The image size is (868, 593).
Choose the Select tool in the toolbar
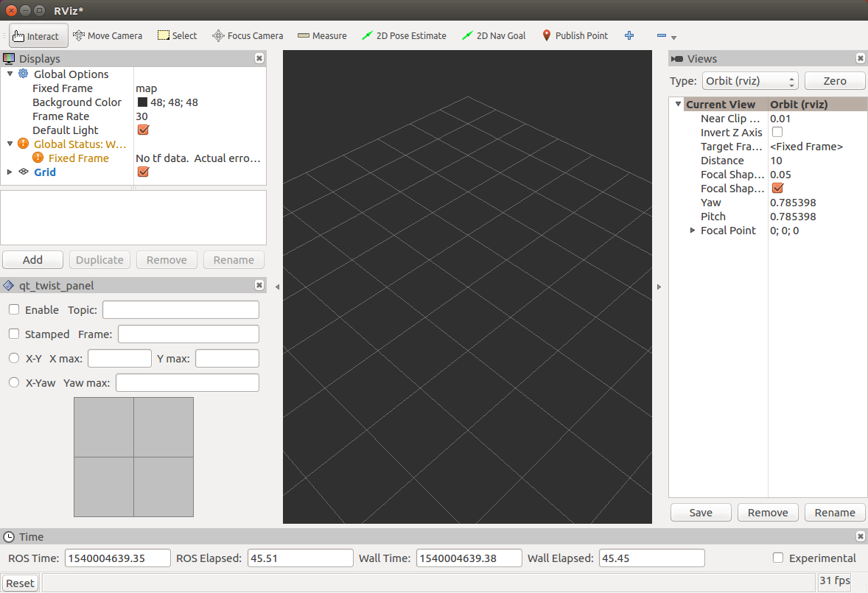[x=177, y=35]
